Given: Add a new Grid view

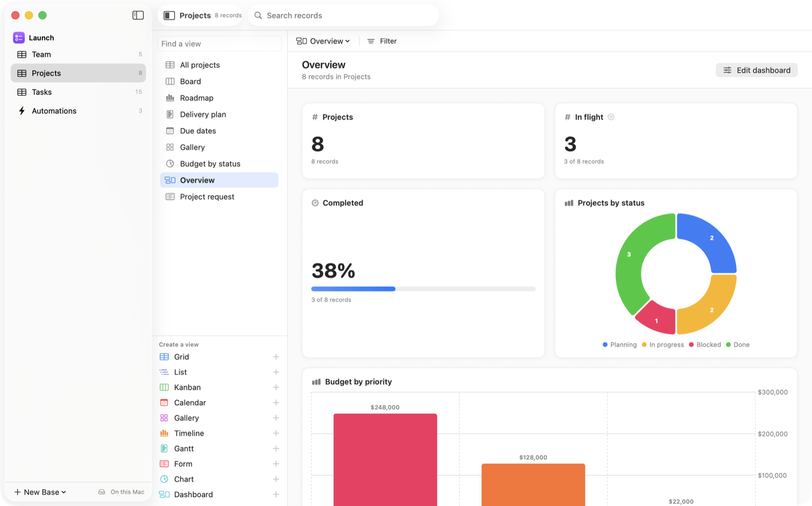Looking at the screenshot, I should point(276,357).
